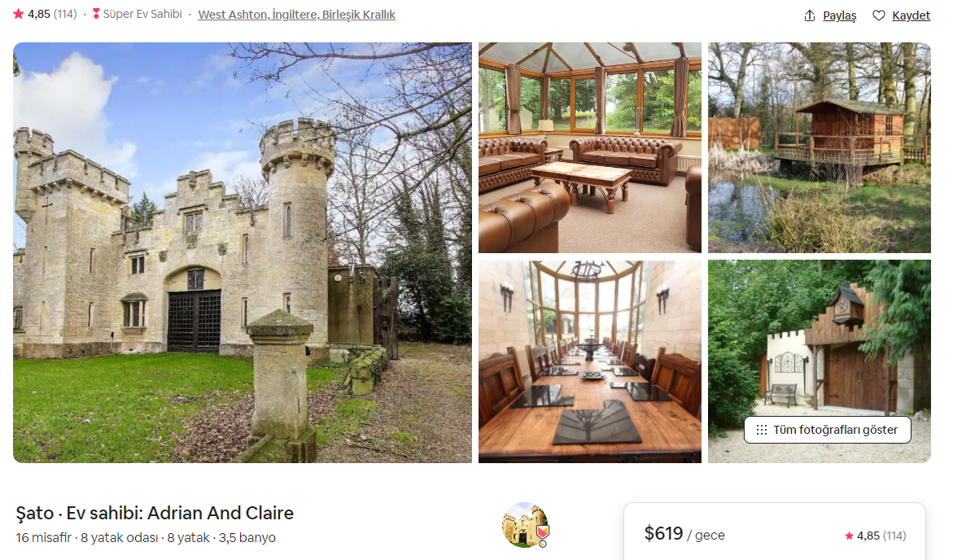Click the share upload arrow icon
Screen dimensions: 953x560
point(809,15)
